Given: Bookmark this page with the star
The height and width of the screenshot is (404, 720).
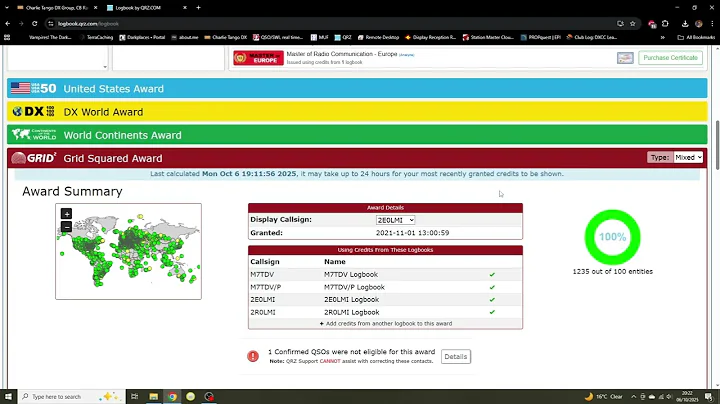Looking at the screenshot, I should point(633,23).
